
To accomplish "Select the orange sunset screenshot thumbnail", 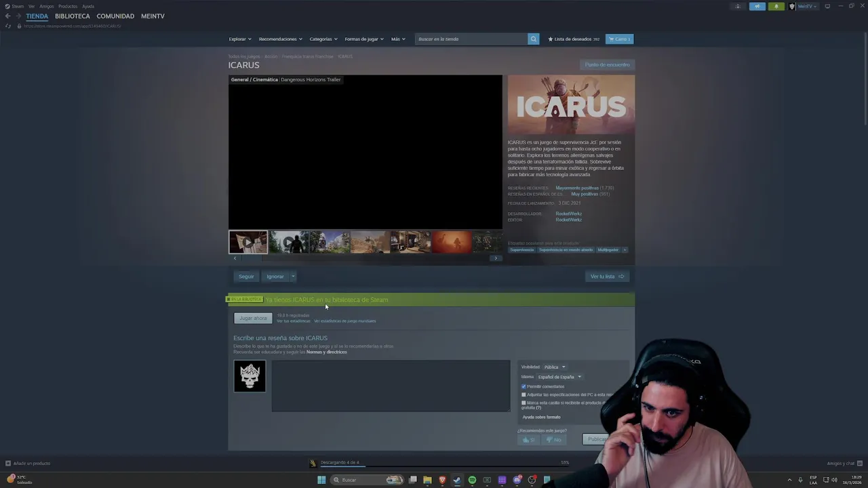I will (451, 242).
